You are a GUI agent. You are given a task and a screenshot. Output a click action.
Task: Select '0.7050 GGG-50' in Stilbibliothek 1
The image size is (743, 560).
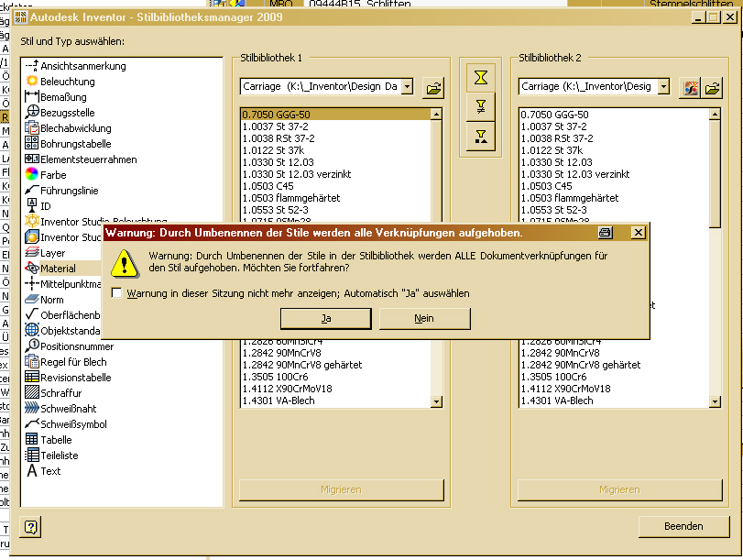tap(335, 115)
